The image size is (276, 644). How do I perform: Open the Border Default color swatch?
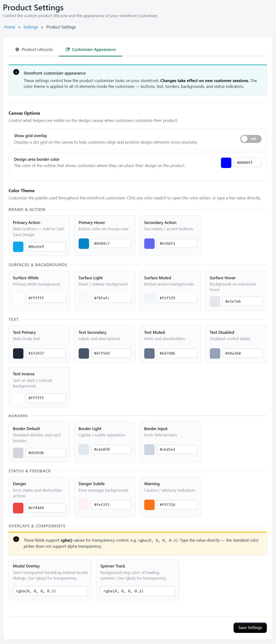(18, 453)
